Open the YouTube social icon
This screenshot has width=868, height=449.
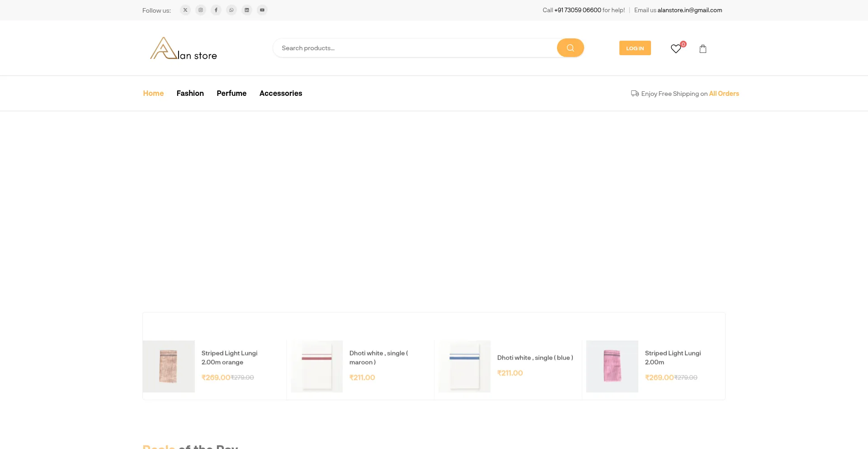click(x=262, y=10)
